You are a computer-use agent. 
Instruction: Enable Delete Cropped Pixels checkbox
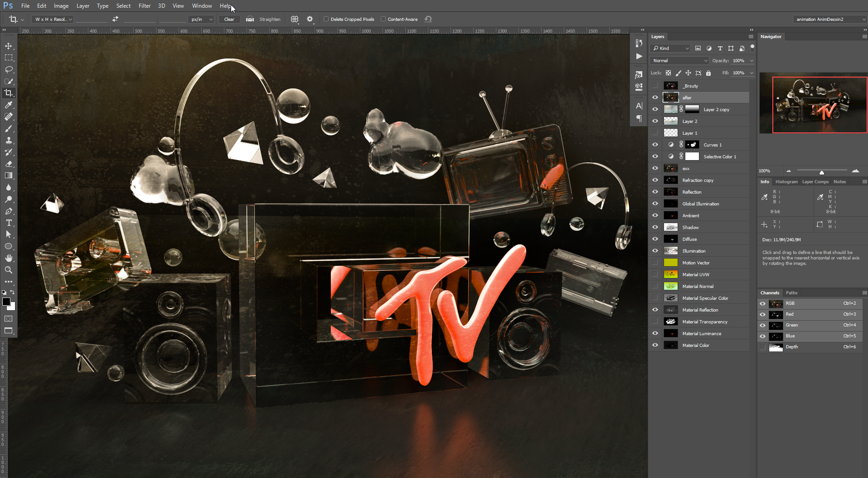coord(326,19)
